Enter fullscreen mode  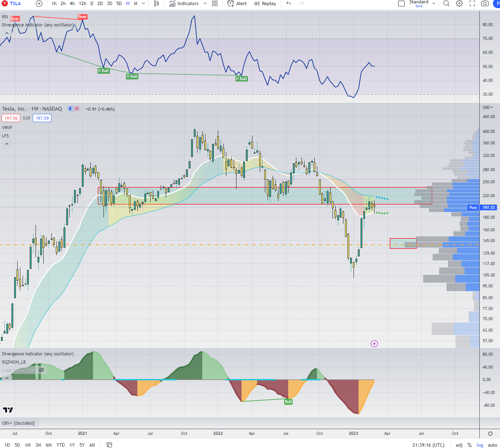(472, 3)
